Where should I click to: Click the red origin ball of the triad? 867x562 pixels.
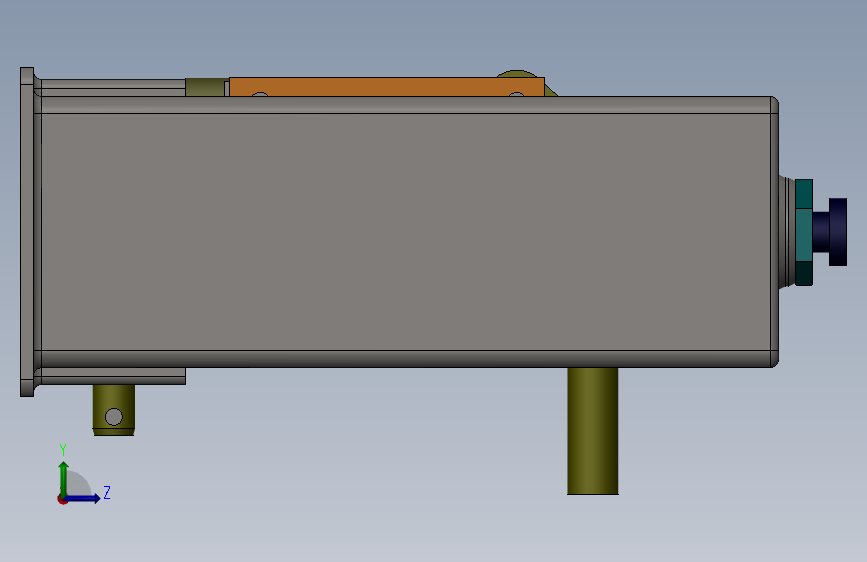(x=62, y=500)
